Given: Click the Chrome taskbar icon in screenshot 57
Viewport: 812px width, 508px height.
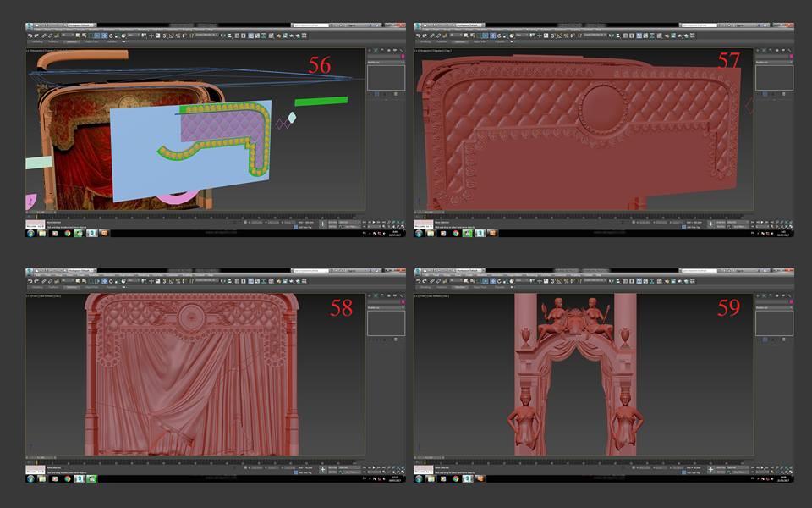Looking at the screenshot, I should pos(456,233).
